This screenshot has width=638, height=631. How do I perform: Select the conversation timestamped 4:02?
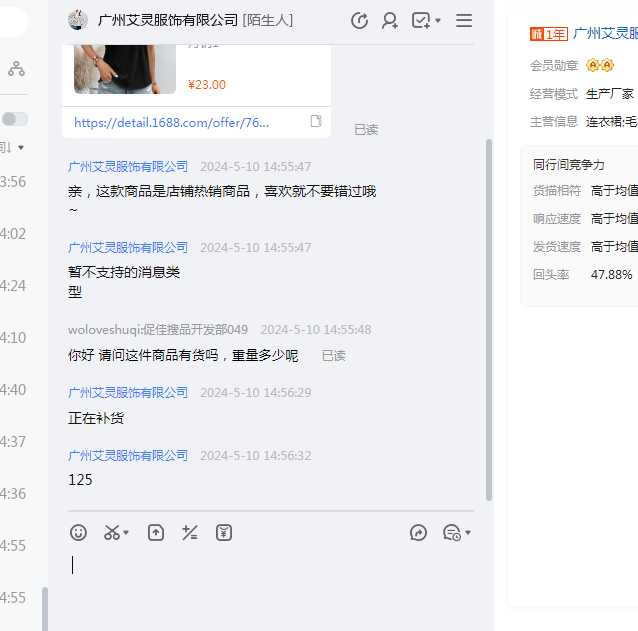click(x=13, y=234)
